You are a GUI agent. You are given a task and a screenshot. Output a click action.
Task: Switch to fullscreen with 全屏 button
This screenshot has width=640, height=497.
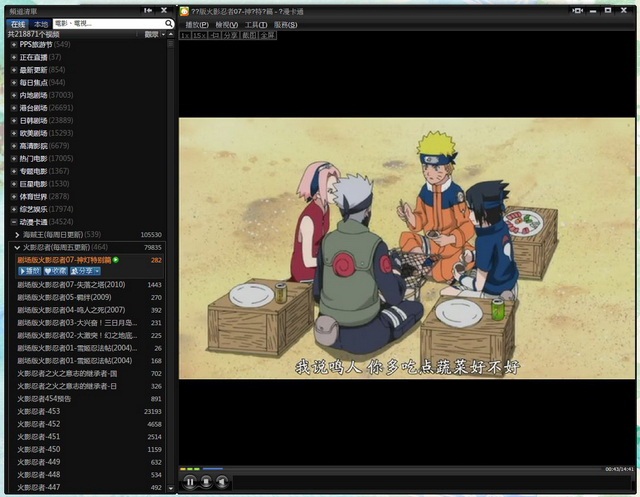point(267,36)
